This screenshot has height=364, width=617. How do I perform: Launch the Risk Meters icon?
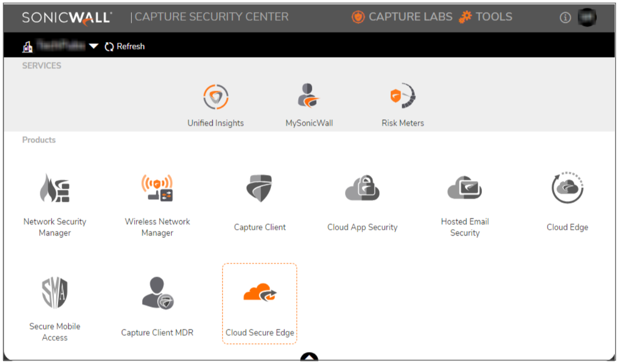pos(403,96)
